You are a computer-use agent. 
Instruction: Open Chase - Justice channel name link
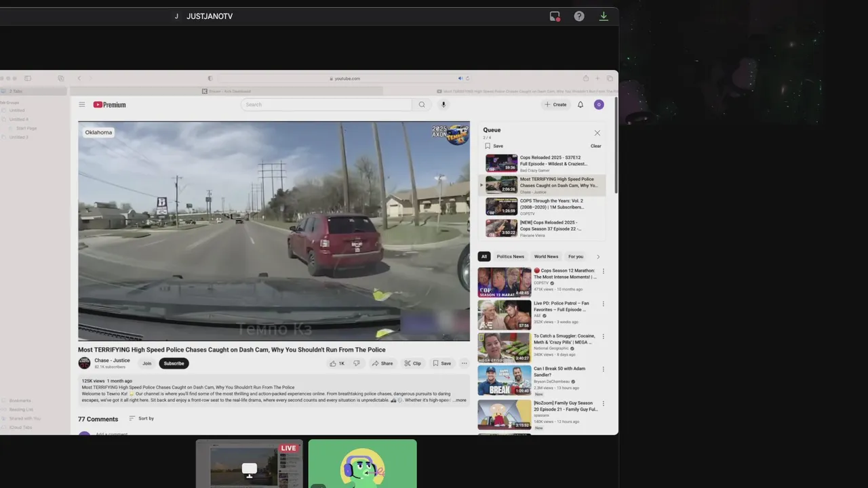(112, 361)
